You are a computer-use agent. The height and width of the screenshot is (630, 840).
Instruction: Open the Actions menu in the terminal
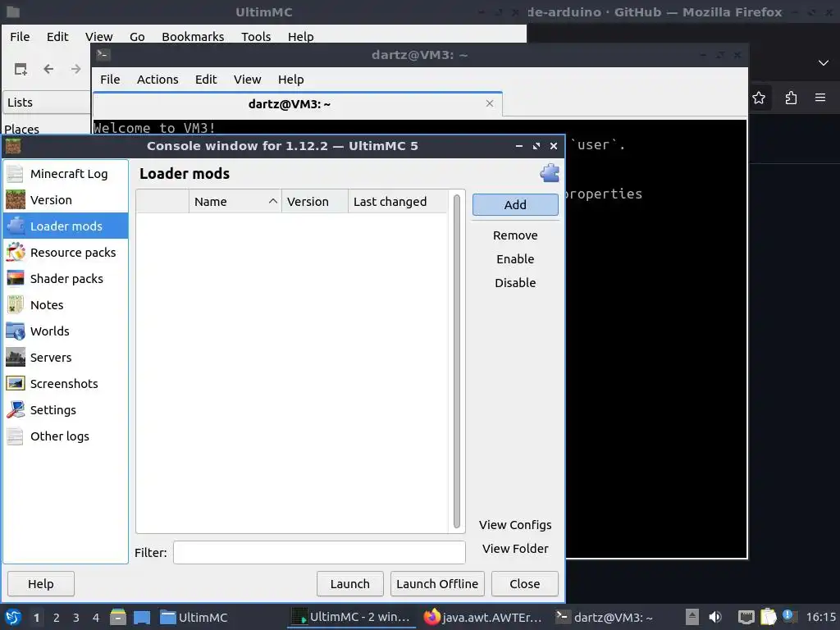point(157,80)
